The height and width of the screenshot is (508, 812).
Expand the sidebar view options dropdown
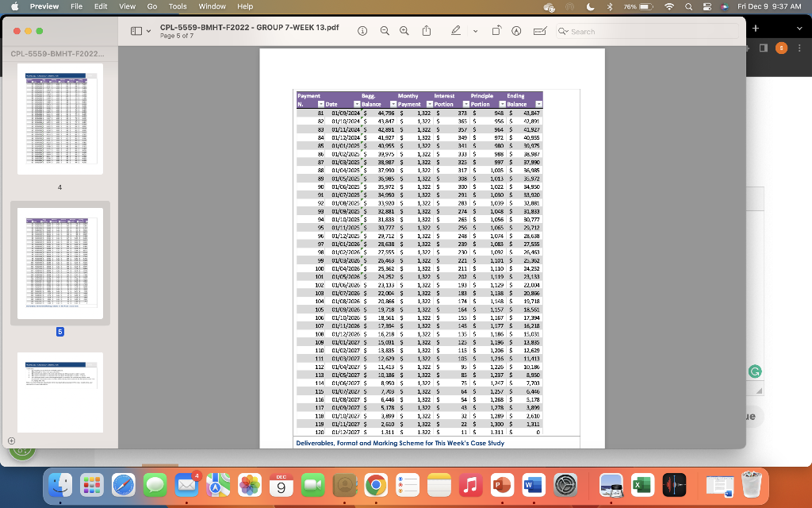147,31
